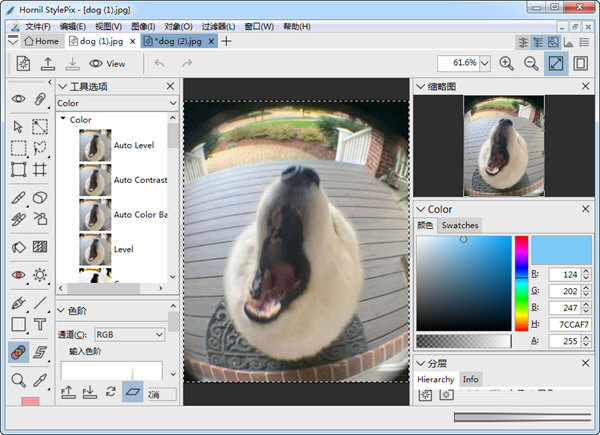Open the zoom percentage dropdown
The image size is (600, 435).
click(x=485, y=63)
